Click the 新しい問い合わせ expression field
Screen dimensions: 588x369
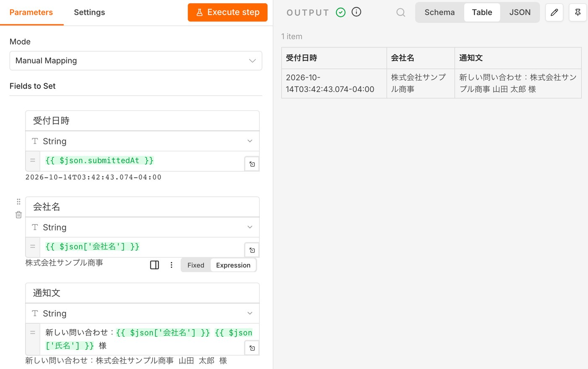point(143,339)
